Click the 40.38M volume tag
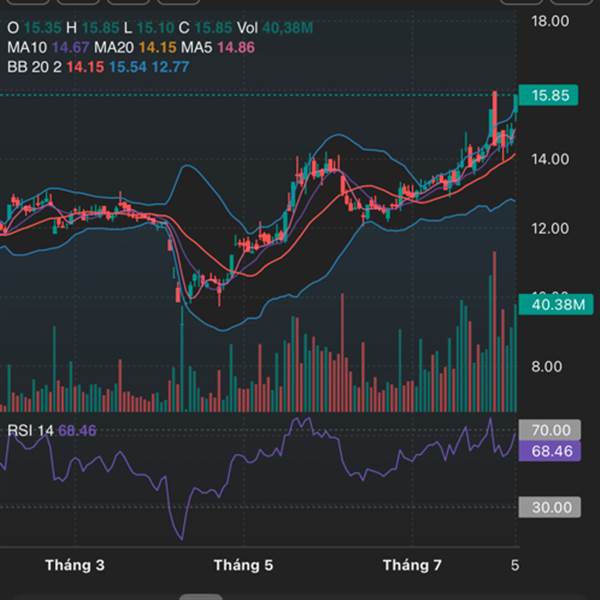Screen dimensions: 600x600 [x=556, y=305]
